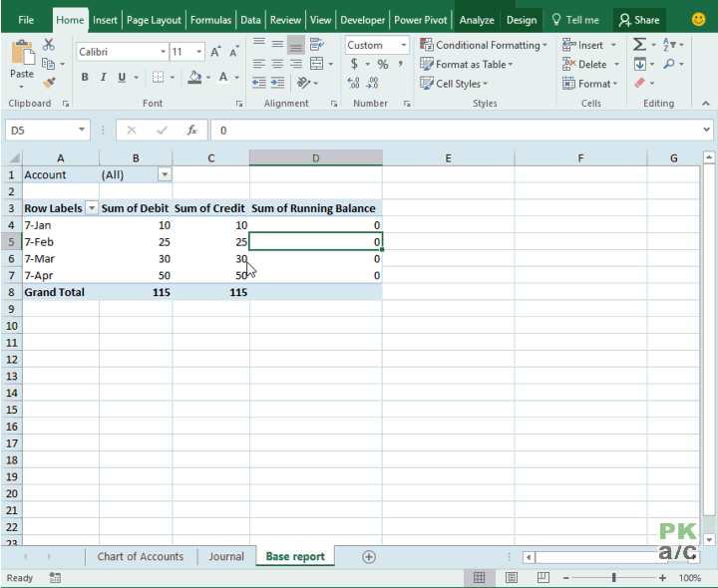Open Row Labels filter dropdown
718x588 pixels.
click(92, 208)
